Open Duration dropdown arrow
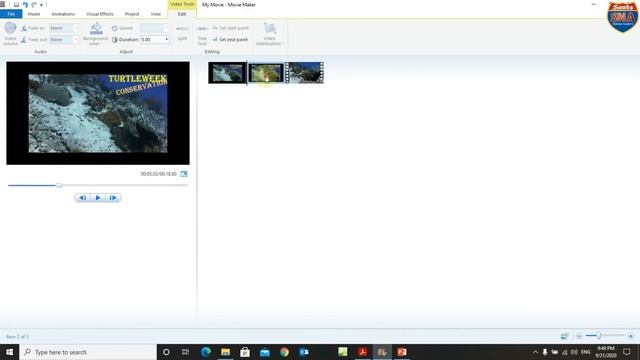This screenshot has height=360, width=640. [x=166, y=40]
